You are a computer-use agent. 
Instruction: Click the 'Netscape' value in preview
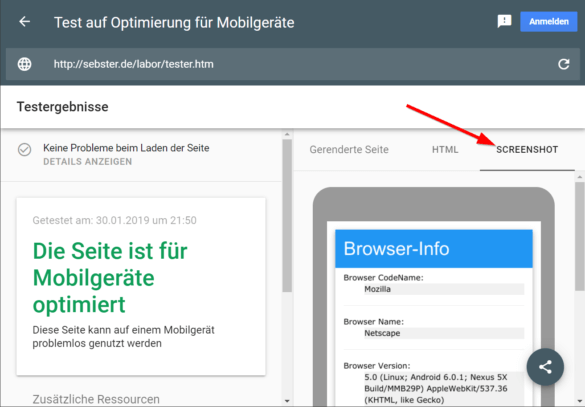click(382, 333)
